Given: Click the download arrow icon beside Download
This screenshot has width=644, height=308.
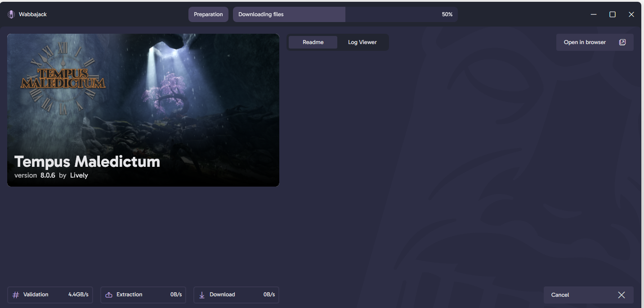Looking at the screenshot, I should tap(202, 295).
